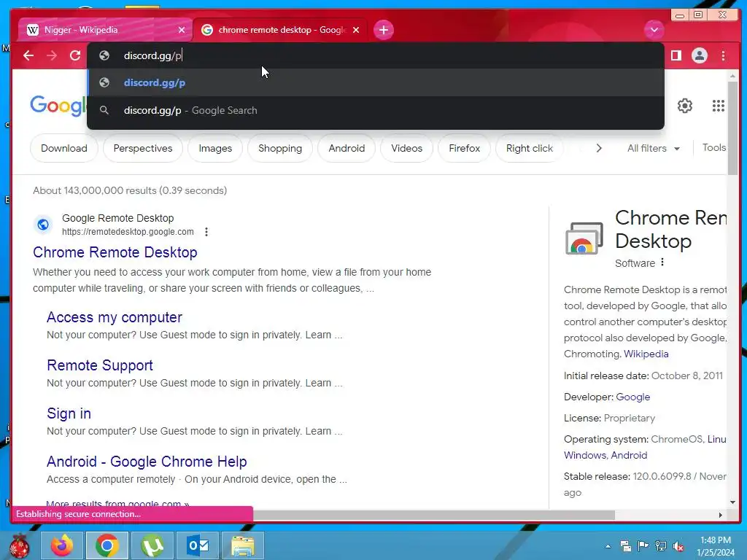
Task: Click the about 143,000,000 results text
Action: click(x=130, y=190)
